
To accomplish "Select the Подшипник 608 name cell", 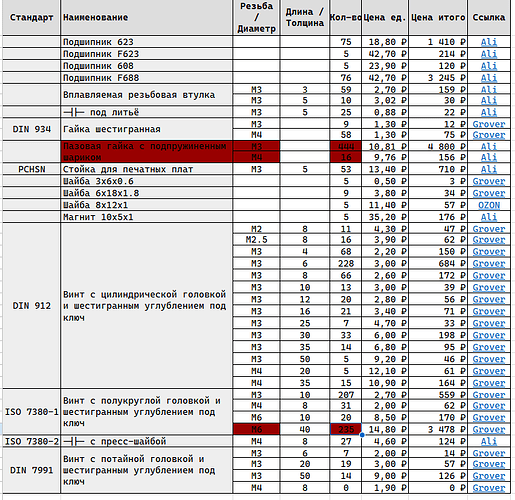I will pos(147,66).
